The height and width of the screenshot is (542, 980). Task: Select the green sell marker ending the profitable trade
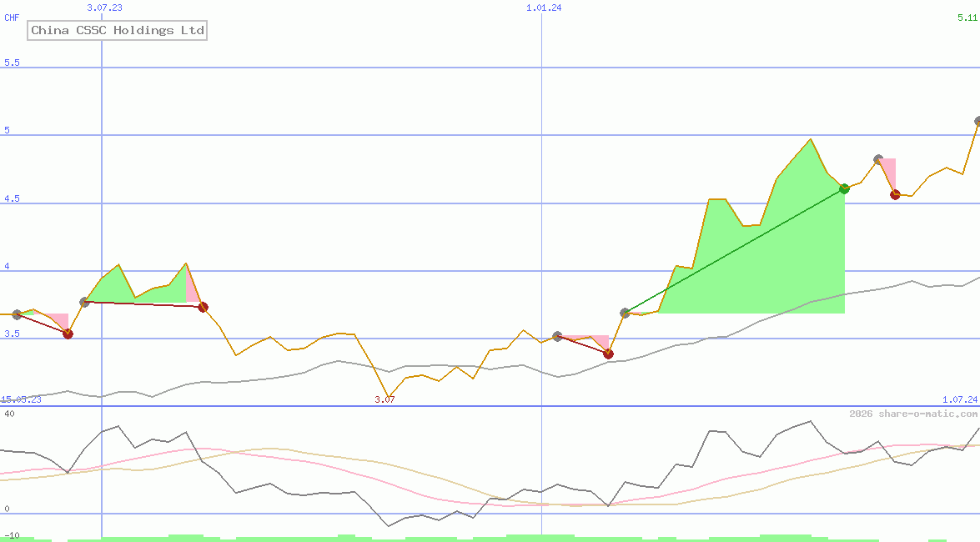click(x=844, y=188)
